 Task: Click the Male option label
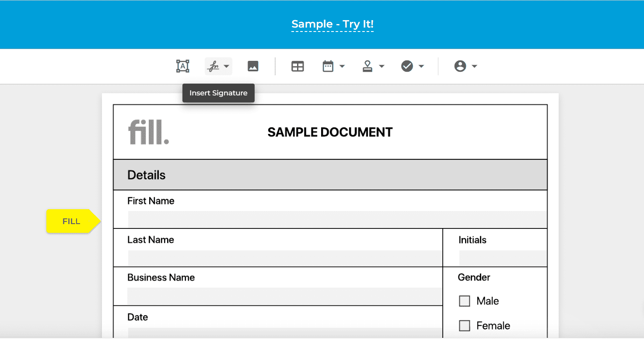click(x=488, y=301)
